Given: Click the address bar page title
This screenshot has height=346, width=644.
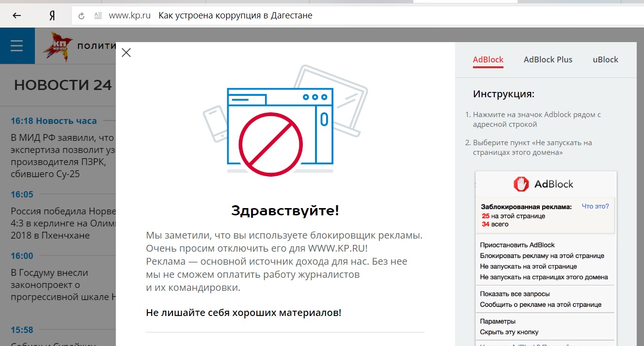Looking at the screenshot, I should click(x=235, y=15).
